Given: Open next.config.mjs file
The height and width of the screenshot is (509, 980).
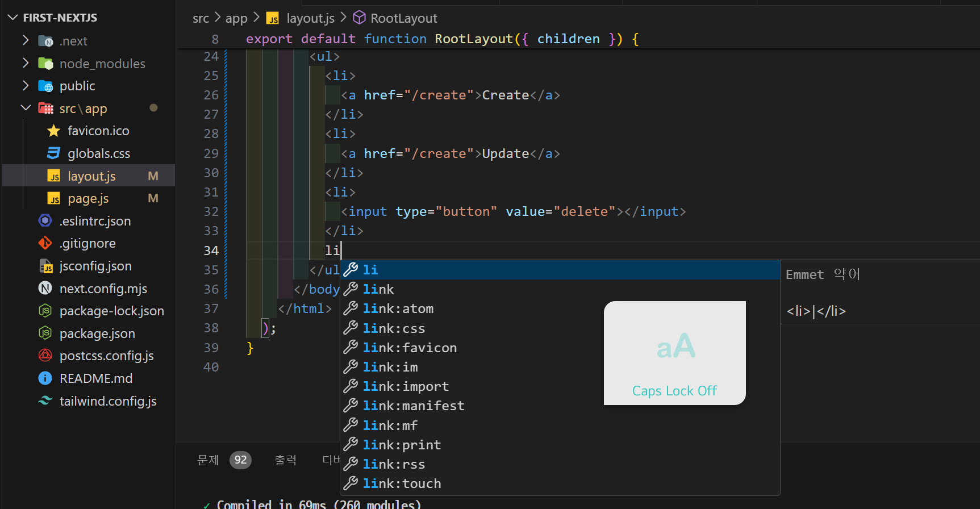Looking at the screenshot, I should pos(103,289).
